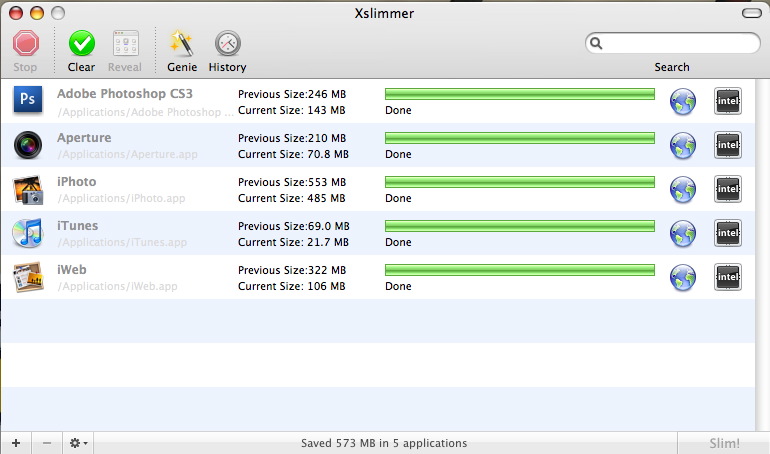The height and width of the screenshot is (454, 770).
Task: Click the magnifying glass in the search box
Action: coord(596,43)
